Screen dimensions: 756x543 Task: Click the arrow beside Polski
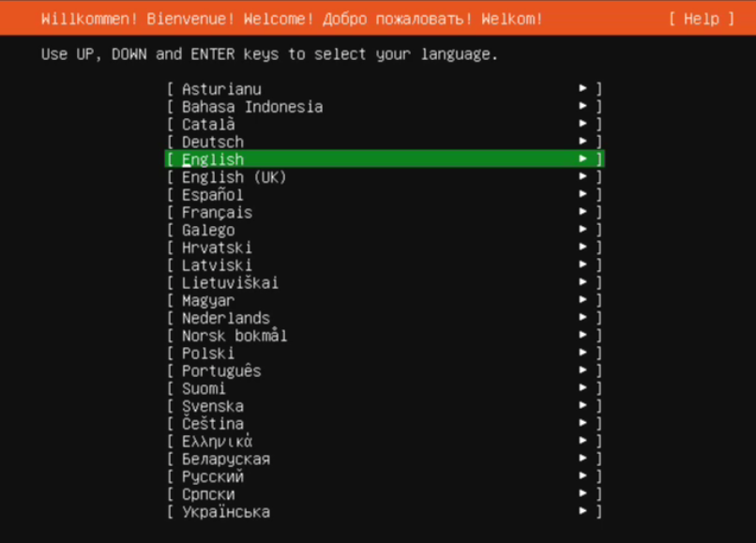[x=582, y=352]
